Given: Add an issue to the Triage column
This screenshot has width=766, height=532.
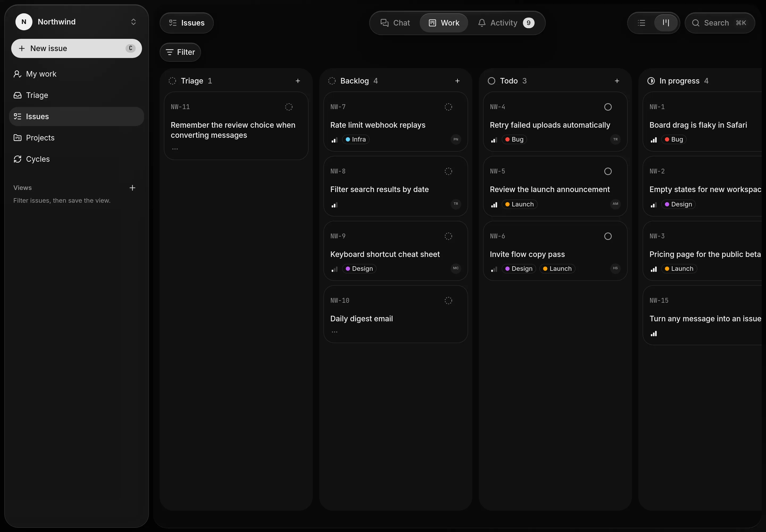Looking at the screenshot, I should coord(298,81).
